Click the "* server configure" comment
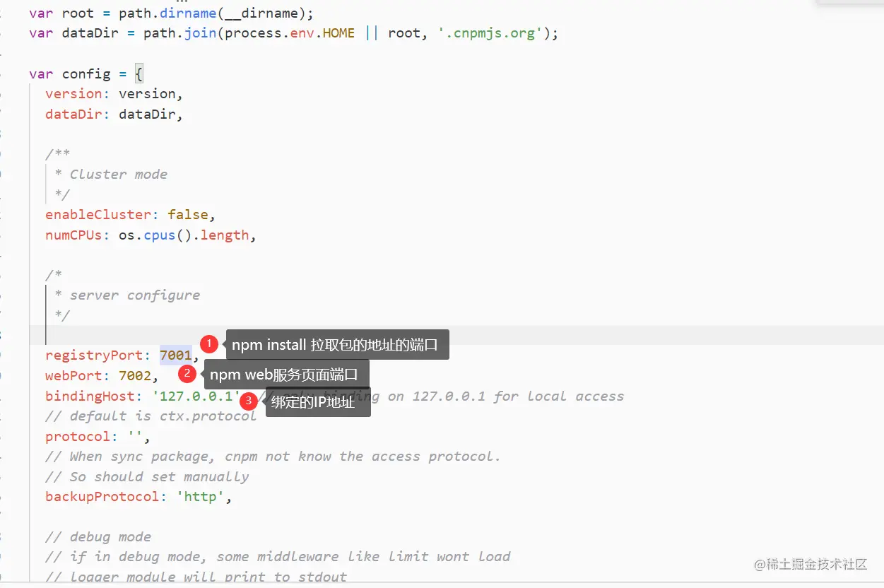Viewport: 884px width, 588px height. pos(127,295)
